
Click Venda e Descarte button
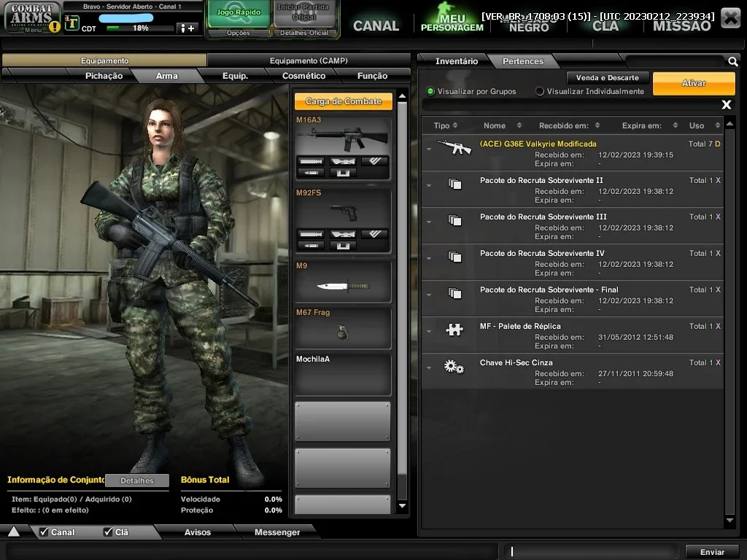608,77
